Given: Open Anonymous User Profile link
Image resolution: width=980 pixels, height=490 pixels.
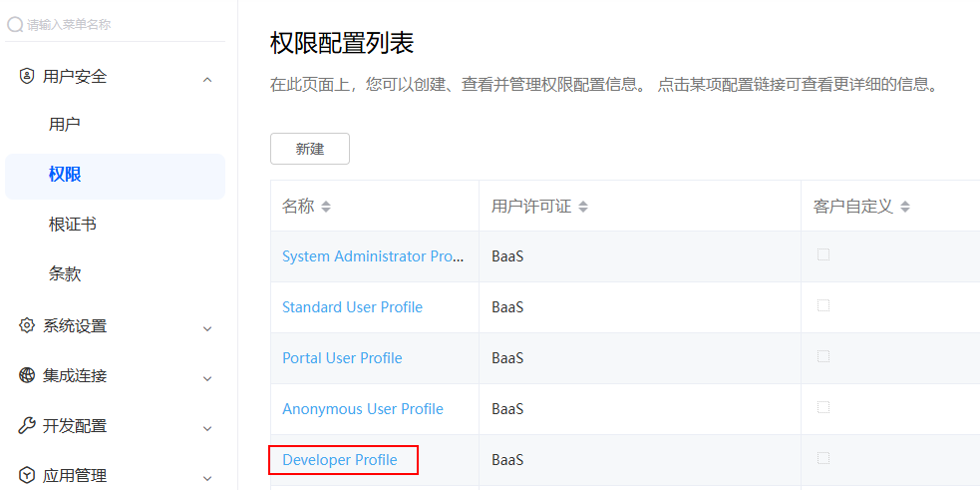Looking at the screenshot, I should 363,409.
